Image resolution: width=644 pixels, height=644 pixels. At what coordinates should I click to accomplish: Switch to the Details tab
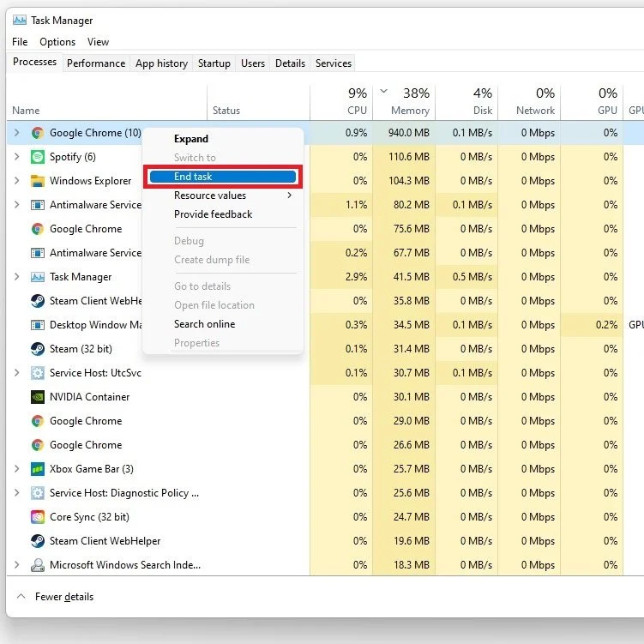[x=290, y=63]
